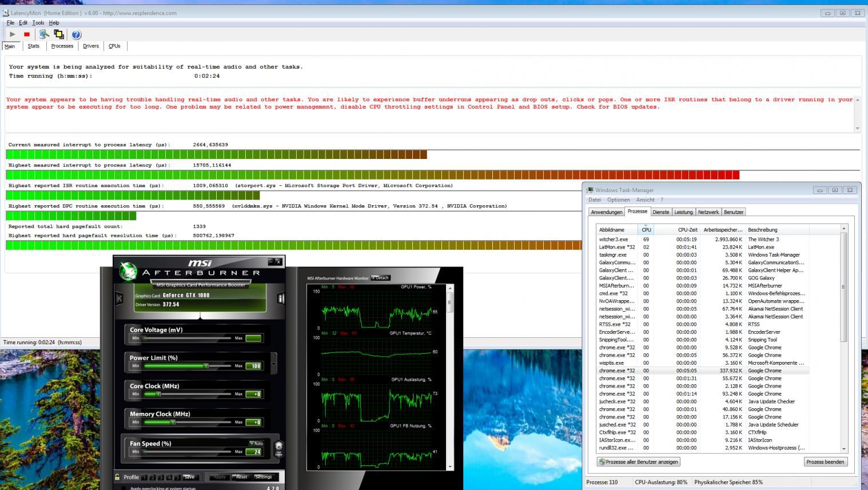
Task: Switch to the Drivers tab
Action: click(90, 46)
